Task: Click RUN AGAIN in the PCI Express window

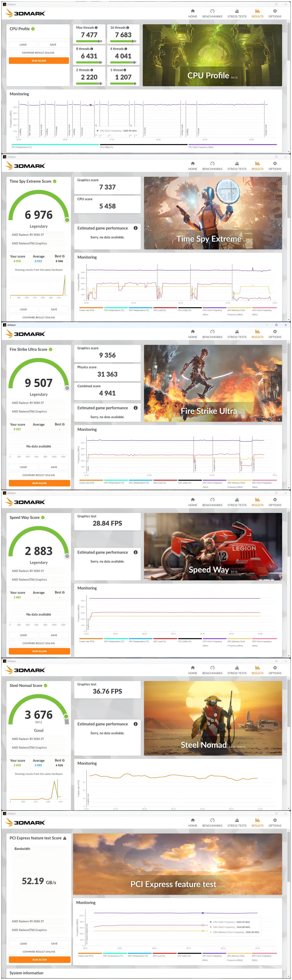Action: [x=40, y=960]
